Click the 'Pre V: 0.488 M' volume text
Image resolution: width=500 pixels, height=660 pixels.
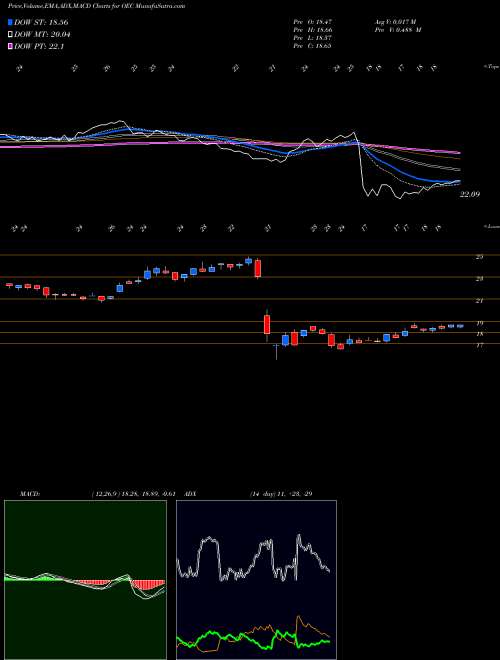pyautogui.click(x=397, y=30)
